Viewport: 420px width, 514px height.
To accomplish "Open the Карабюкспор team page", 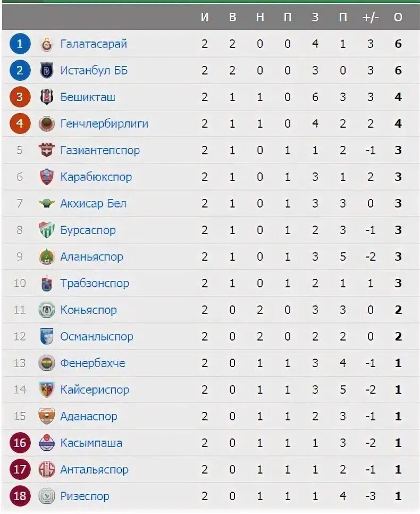I will tap(96, 177).
